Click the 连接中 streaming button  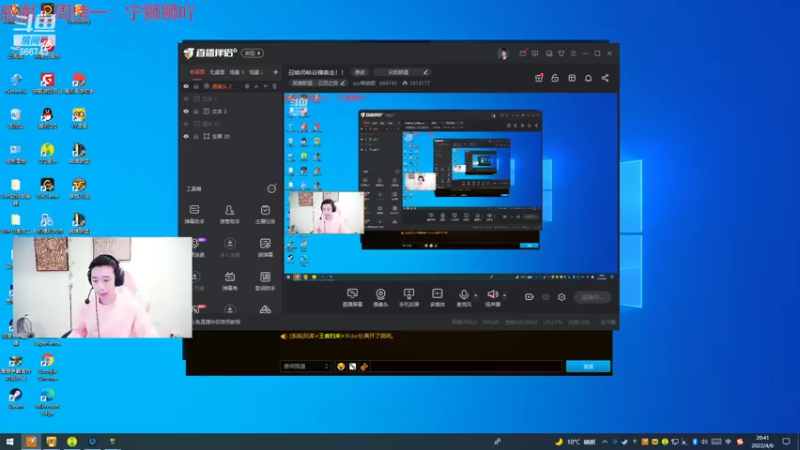(592, 297)
